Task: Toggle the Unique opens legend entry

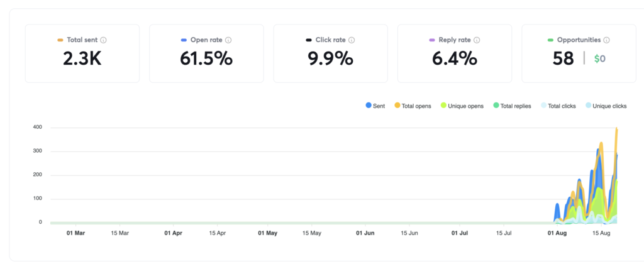Action: [462, 106]
